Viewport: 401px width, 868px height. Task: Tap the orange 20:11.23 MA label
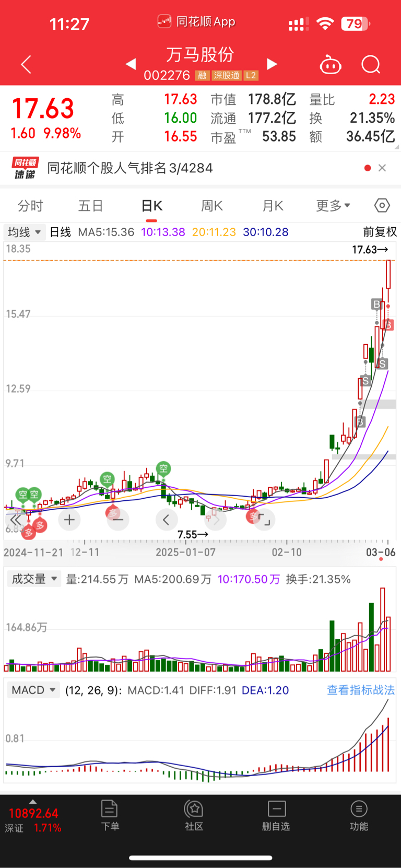tap(214, 232)
